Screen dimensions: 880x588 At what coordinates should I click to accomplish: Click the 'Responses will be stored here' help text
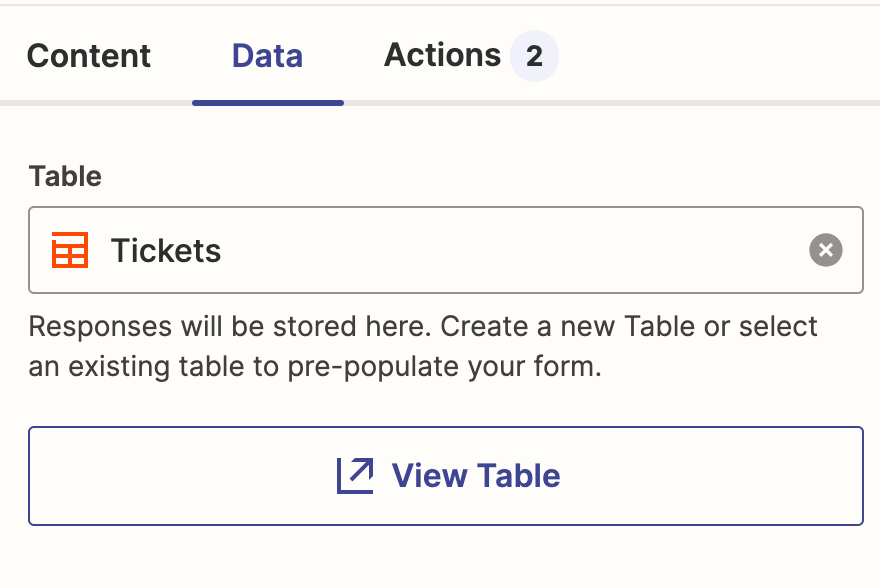point(232,327)
